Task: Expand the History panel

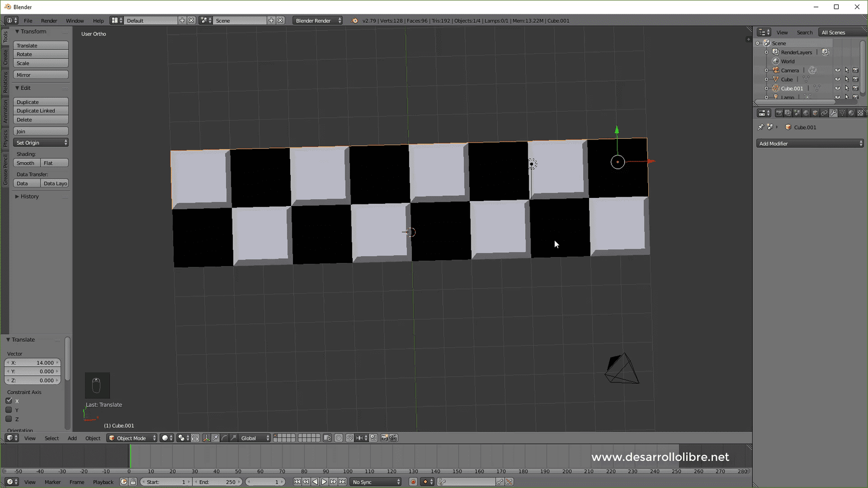Action: [x=17, y=196]
